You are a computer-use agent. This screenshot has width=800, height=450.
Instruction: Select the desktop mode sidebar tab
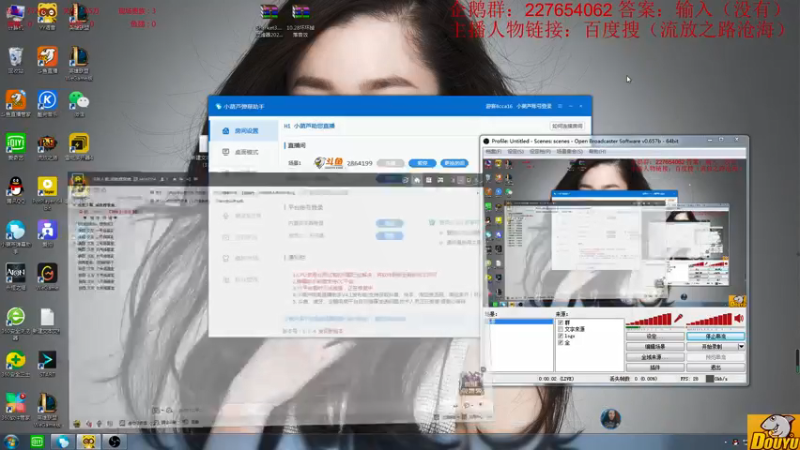click(x=244, y=152)
